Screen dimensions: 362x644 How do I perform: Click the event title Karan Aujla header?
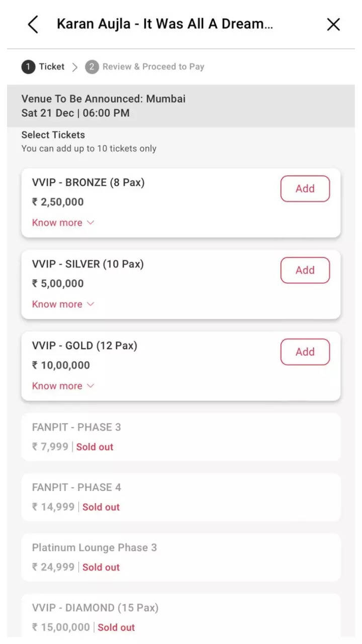pyautogui.click(x=165, y=24)
